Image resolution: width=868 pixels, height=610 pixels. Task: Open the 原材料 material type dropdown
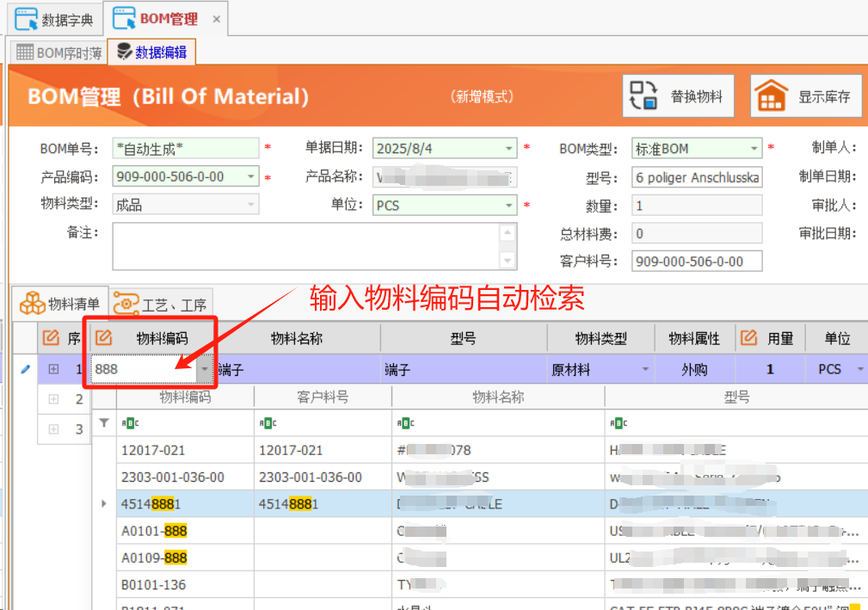(645, 368)
